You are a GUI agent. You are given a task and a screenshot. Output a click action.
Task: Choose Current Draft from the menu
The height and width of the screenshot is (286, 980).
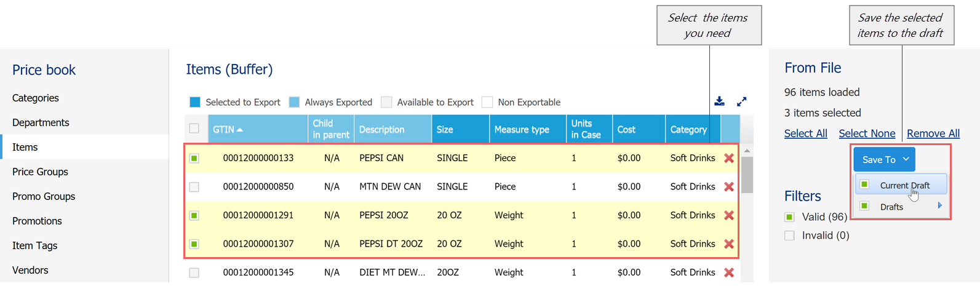click(904, 185)
